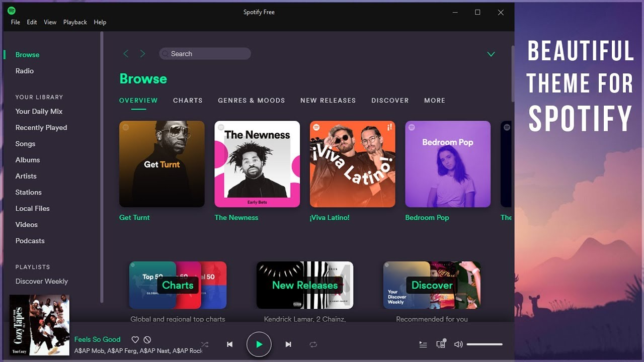Open the ¡Viva Latino! playlist cover
Screen dimensions: 644x362
pos(353,164)
